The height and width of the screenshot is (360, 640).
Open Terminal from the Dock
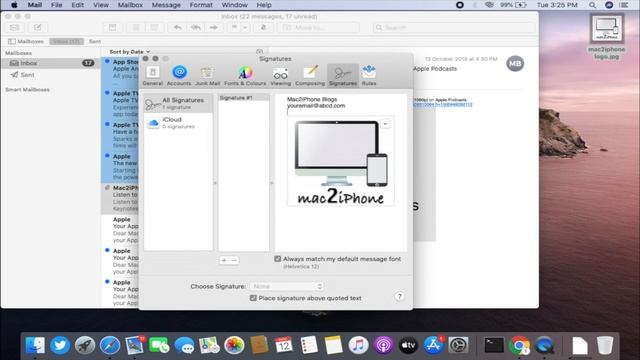(x=494, y=345)
